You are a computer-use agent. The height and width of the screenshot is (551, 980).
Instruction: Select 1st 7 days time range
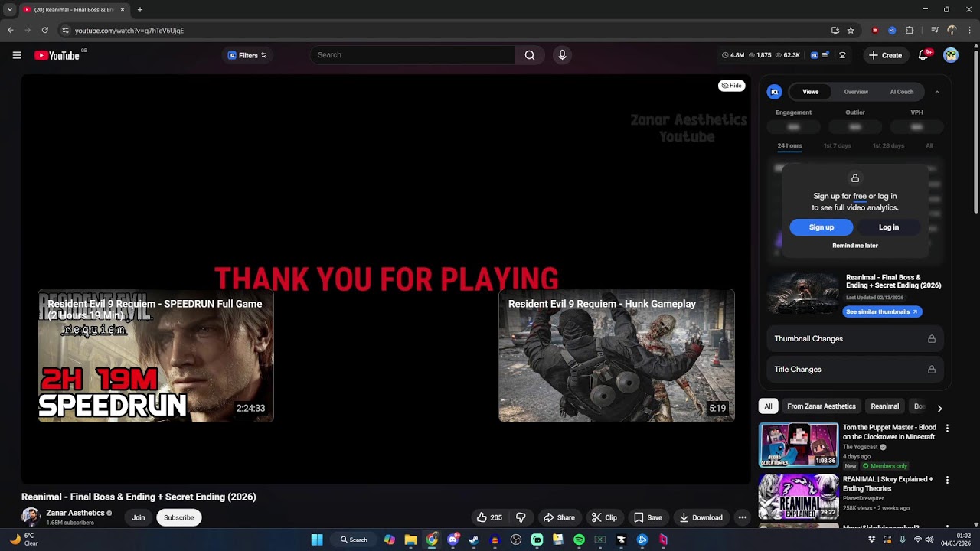837,145
